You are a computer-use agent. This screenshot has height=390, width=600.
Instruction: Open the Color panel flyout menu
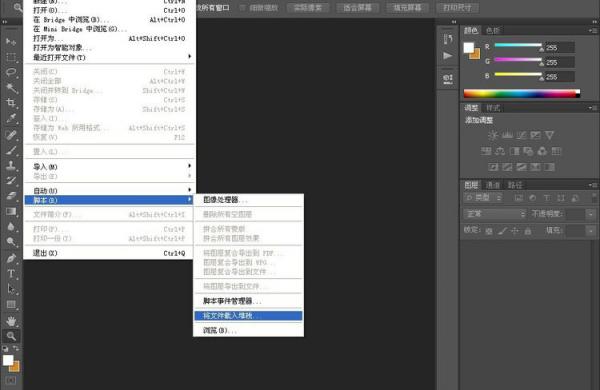592,30
